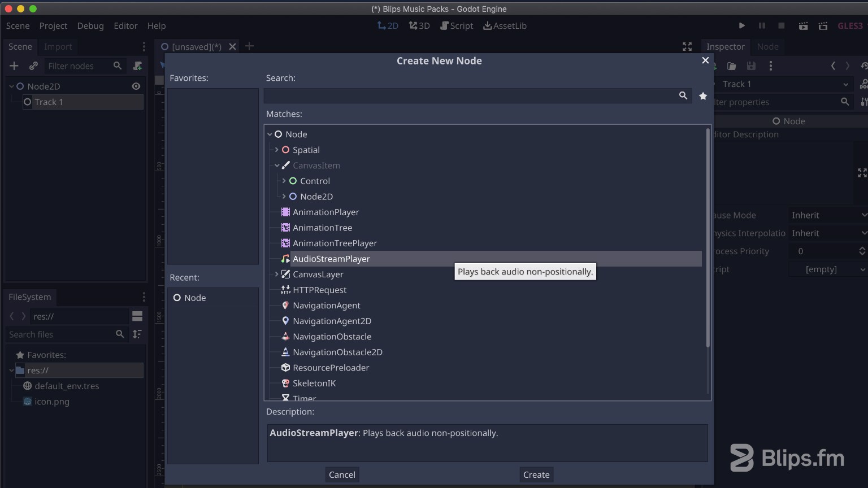Viewport: 868px width, 488px height.
Task: Play the project
Action: tap(742, 26)
